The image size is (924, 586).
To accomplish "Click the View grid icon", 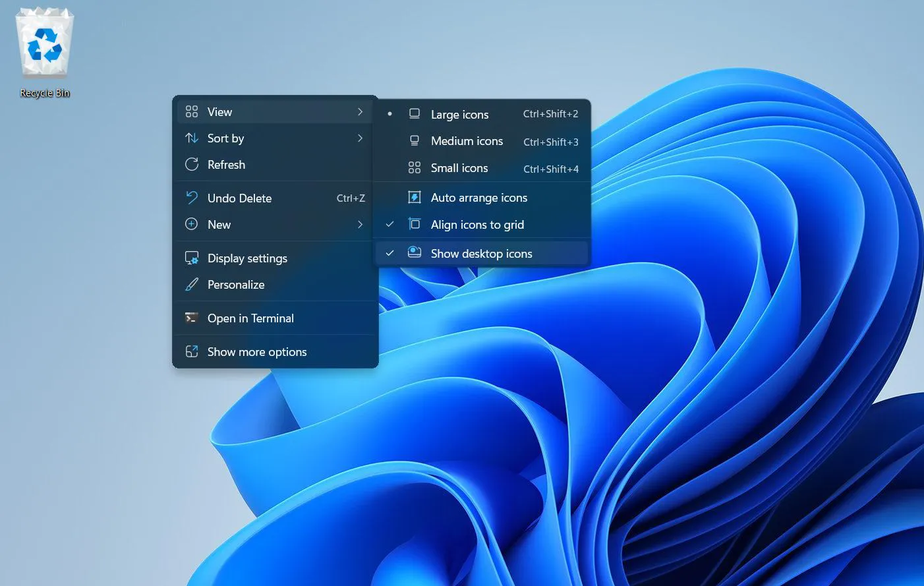I will coord(191,111).
